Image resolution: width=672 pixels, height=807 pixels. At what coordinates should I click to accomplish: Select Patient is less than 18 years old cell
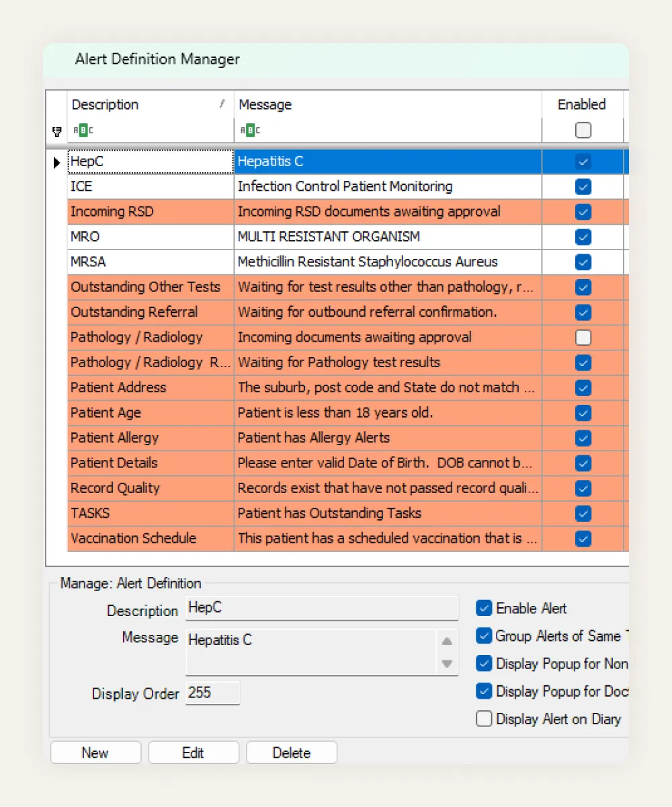[x=388, y=413]
